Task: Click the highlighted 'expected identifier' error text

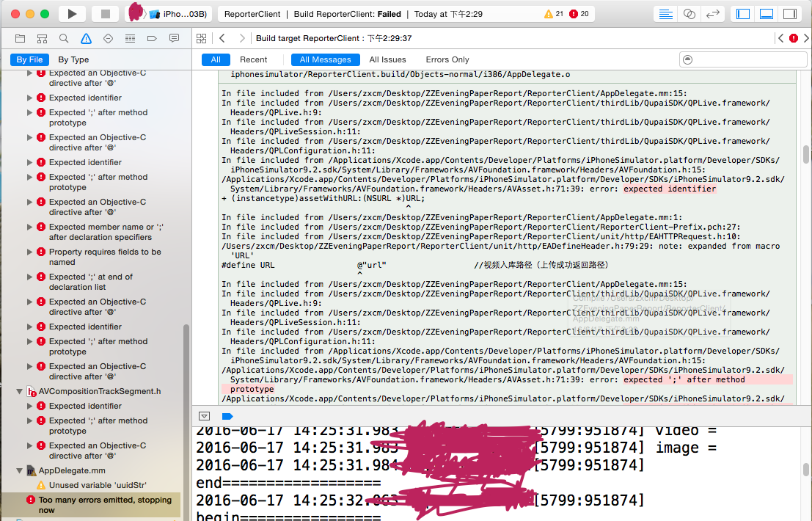Action: (x=670, y=189)
